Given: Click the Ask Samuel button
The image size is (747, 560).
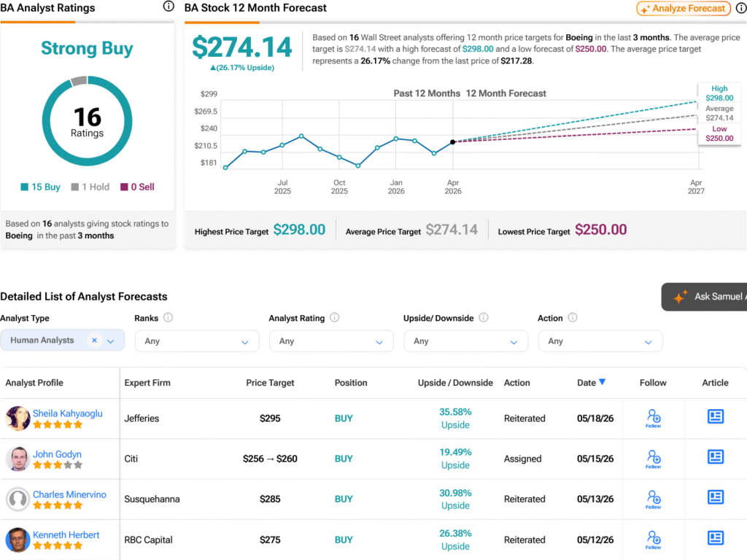Looking at the screenshot, I should point(704,297).
